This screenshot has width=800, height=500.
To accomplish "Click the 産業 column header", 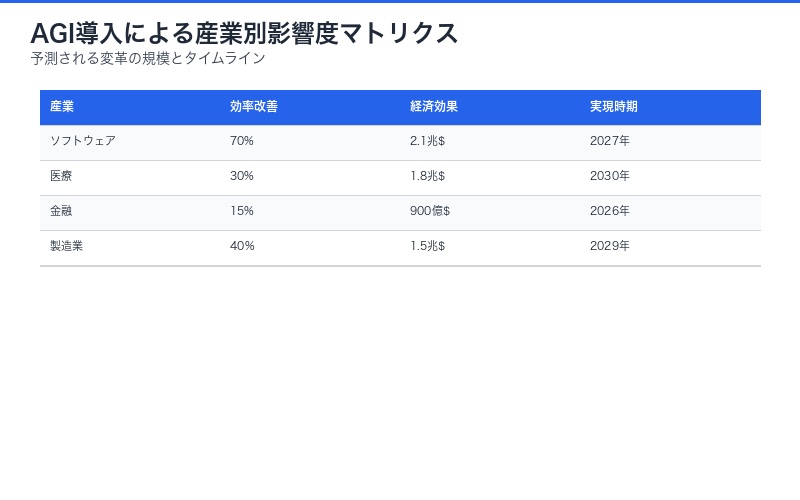I will (62, 107).
